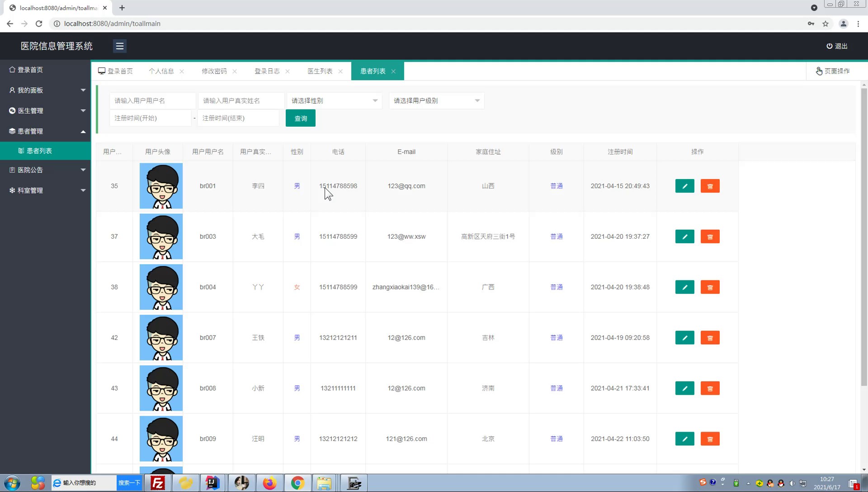Switch to the 登录日志 tab

(x=267, y=71)
